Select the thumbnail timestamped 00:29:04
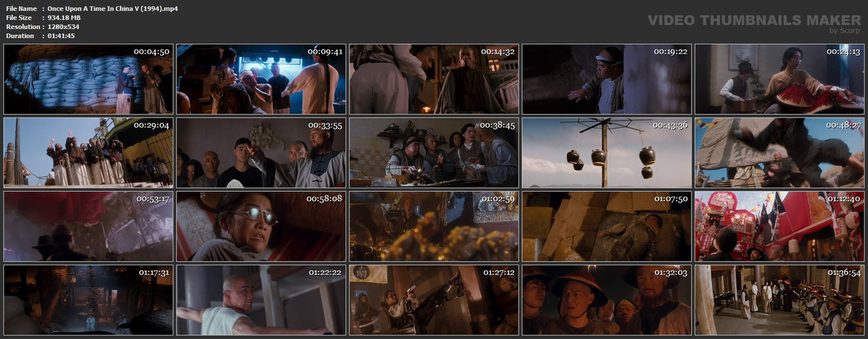Image resolution: width=868 pixels, height=339 pixels. tap(88, 153)
